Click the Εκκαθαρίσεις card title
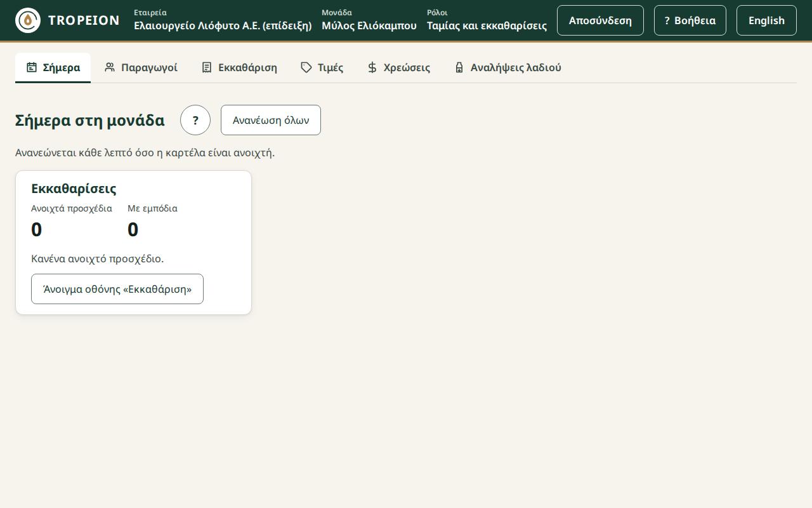 click(x=74, y=189)
